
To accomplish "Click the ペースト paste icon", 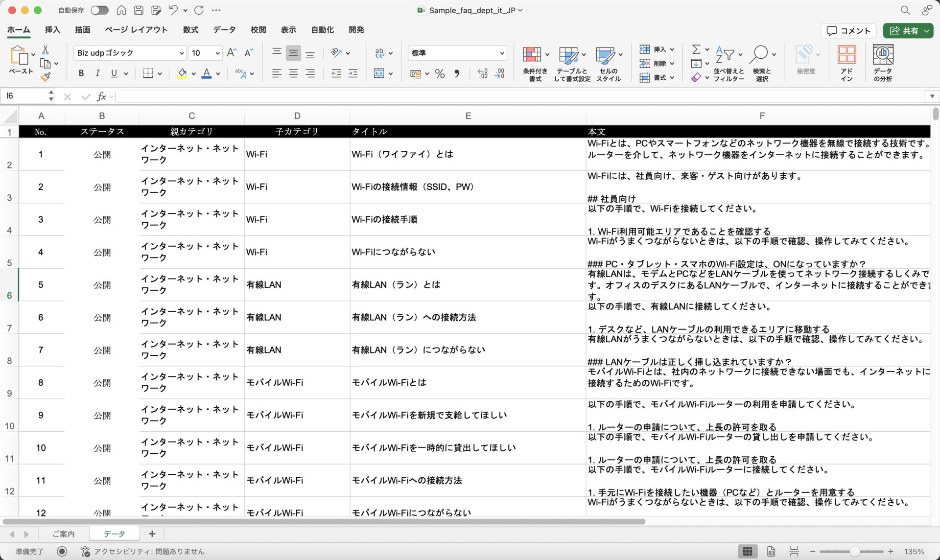I will point(19,55).
